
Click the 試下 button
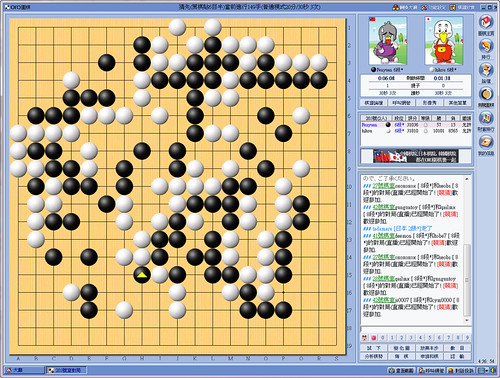point(374,348)
